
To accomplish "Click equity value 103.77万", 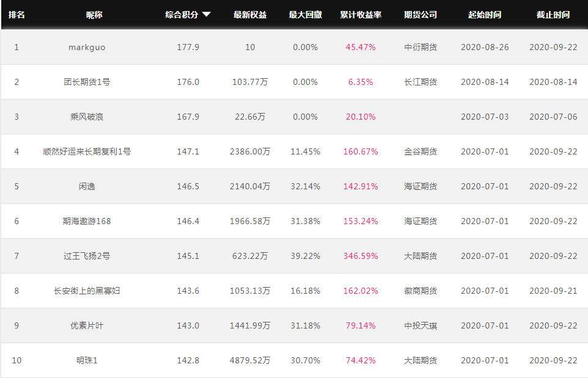I will [x=250, y=82].
